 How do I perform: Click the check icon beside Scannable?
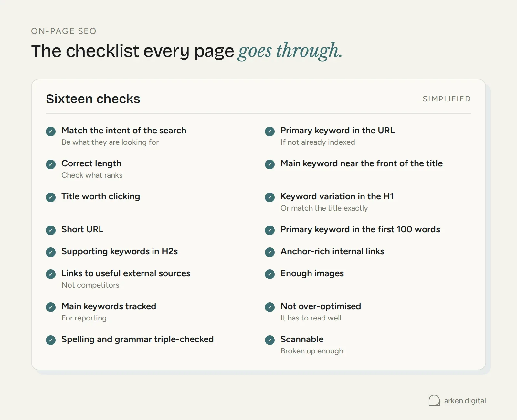click(270, 340)
